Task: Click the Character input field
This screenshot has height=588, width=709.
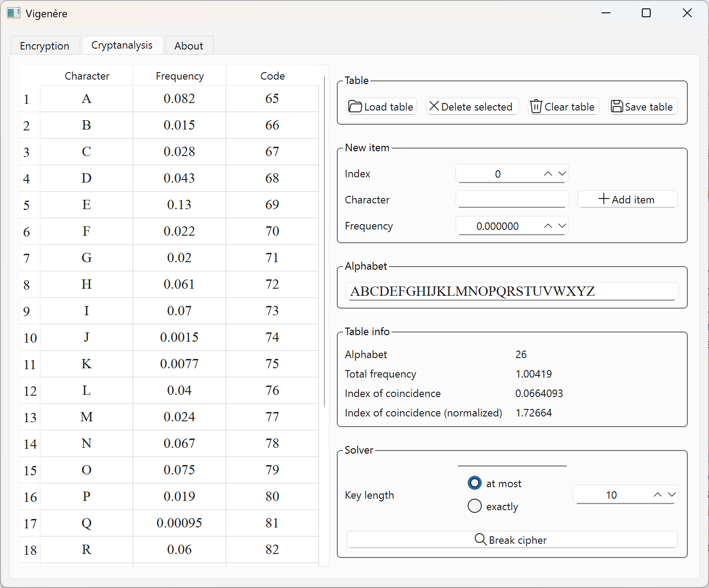Action: (x=512, y=199)
